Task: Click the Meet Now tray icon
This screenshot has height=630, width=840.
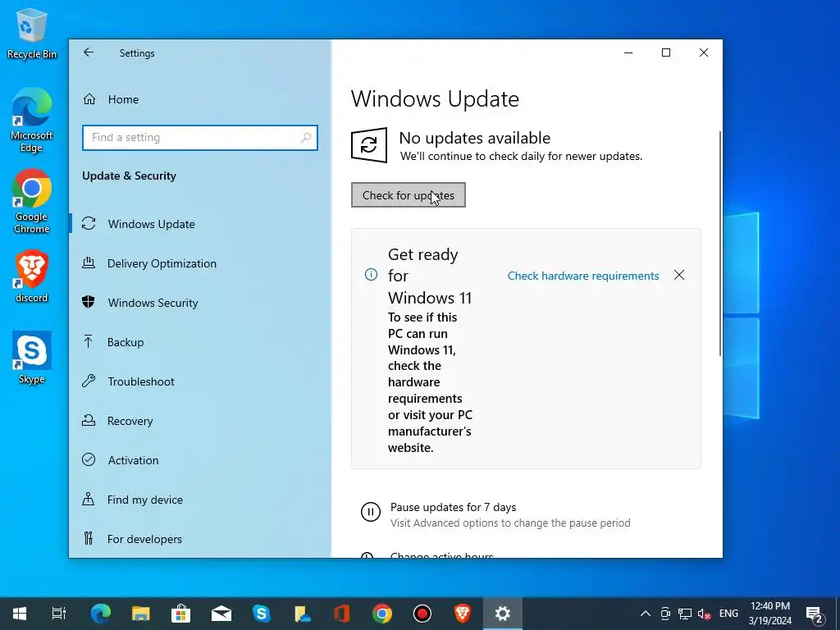Action: (665, 614)
